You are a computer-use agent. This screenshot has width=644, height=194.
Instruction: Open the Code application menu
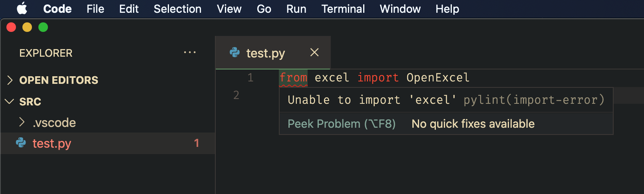[58, 9]
